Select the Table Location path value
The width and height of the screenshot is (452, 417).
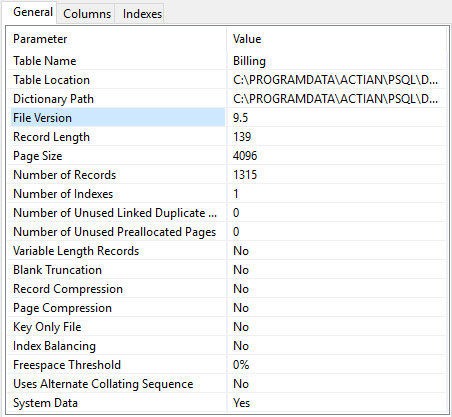pos(335,80)
